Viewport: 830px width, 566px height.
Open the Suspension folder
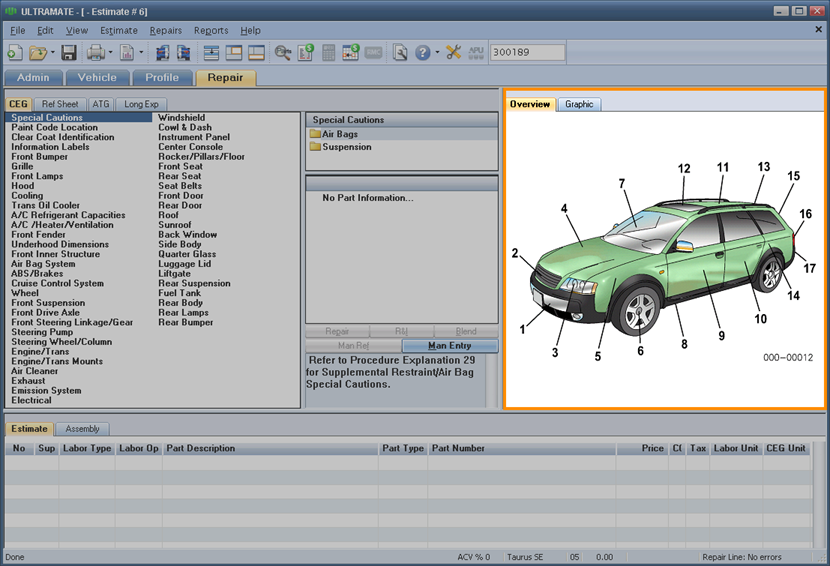346,147
